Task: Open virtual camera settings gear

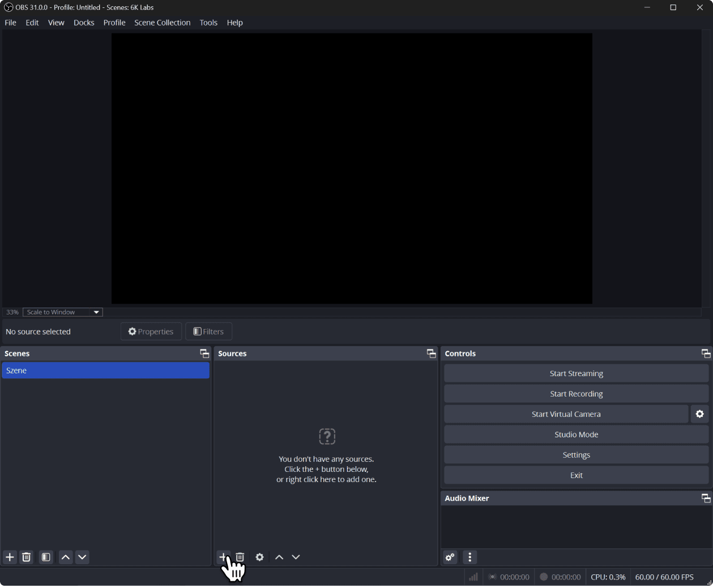Action: click(700, 414)
